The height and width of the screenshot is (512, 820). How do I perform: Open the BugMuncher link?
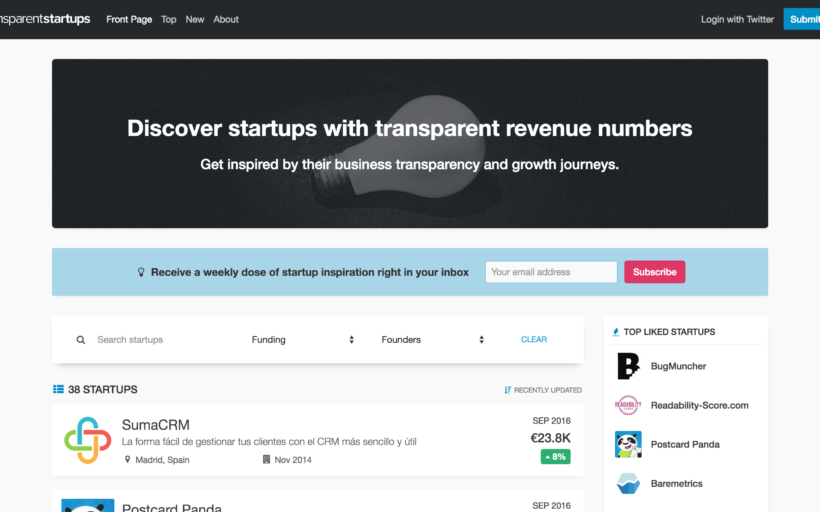[678, 366]
